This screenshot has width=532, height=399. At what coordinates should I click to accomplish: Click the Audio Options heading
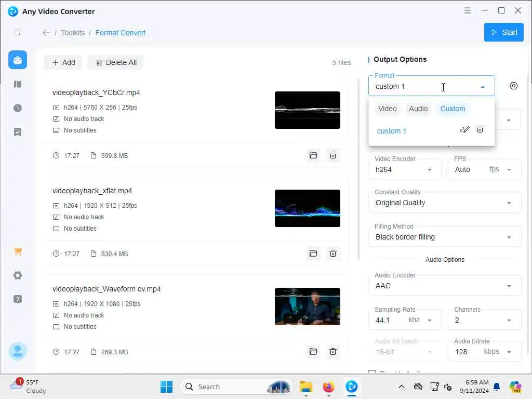coord(445,260)
